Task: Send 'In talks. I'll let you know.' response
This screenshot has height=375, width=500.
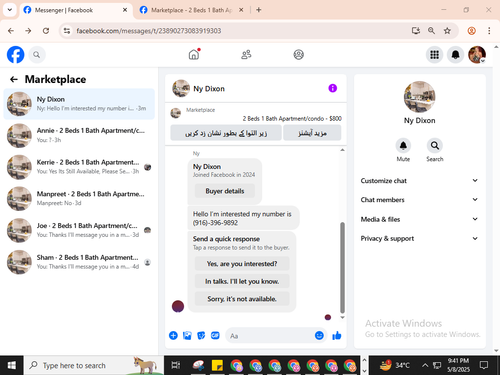Action: coord(242,281)
